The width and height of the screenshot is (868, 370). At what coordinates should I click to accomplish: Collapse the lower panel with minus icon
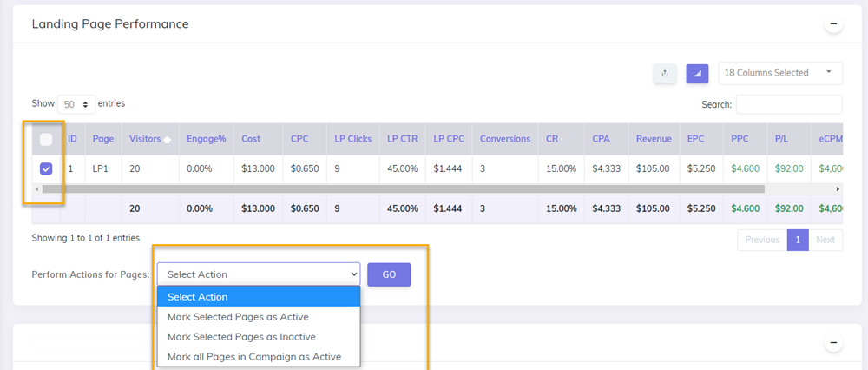pos(833,343)
